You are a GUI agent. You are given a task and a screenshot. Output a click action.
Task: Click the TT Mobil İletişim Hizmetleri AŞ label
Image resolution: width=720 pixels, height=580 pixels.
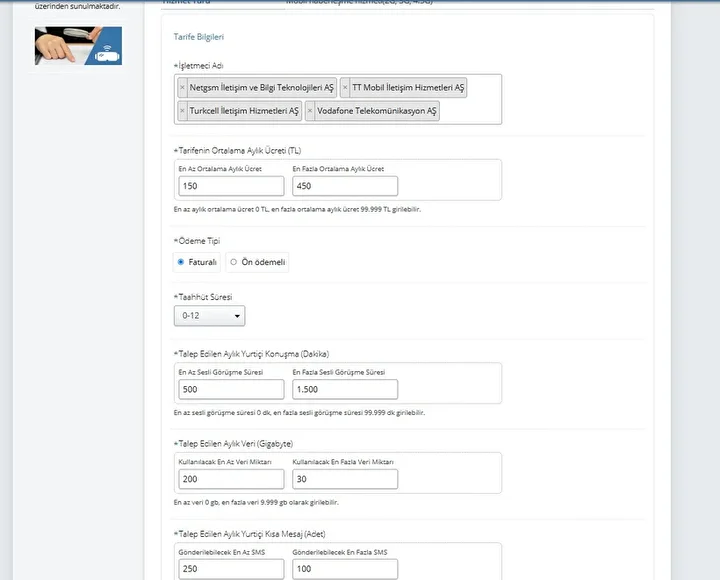point(408,88)
